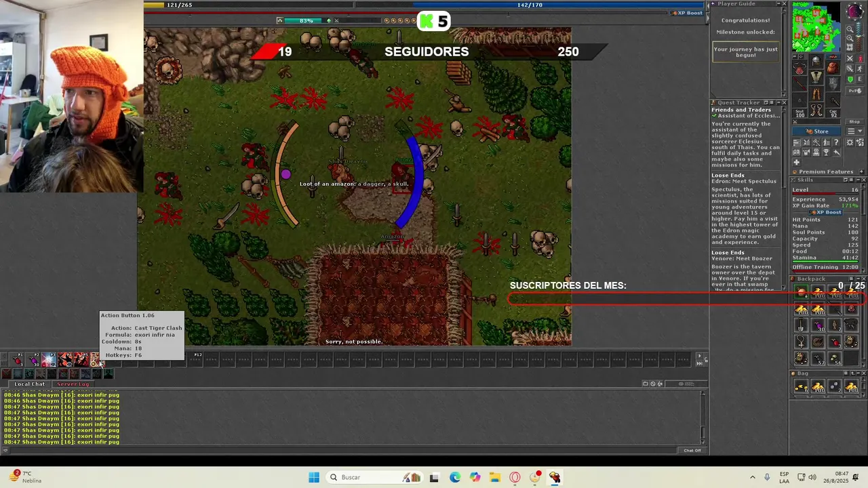Select the necklace item in Backpack
The width and height of the screenshot is (868, 488).
[801, 342]
